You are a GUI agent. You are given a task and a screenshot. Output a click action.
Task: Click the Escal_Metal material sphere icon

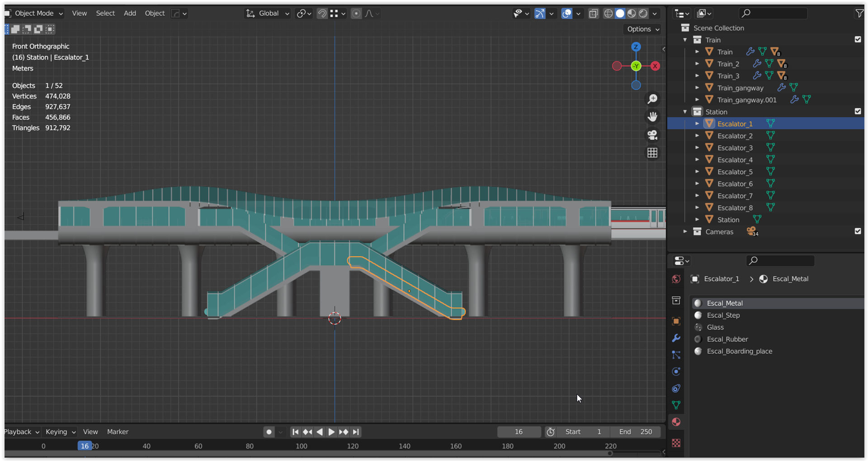click(x=698, y=303)
